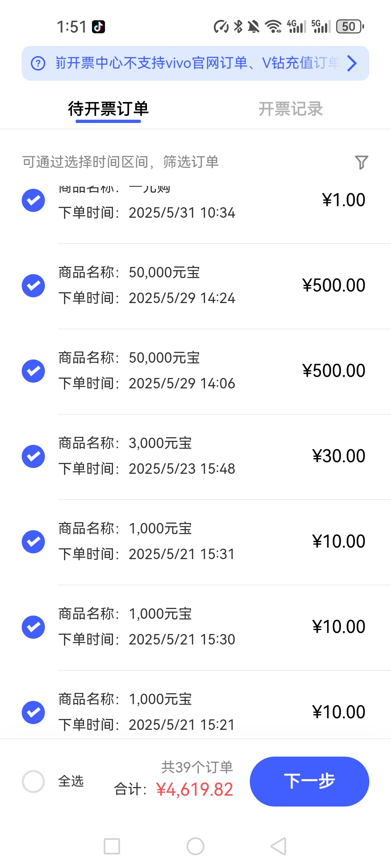The image size is (391, 868).
Task: Open recent apps square button
Action: (112, 846)
